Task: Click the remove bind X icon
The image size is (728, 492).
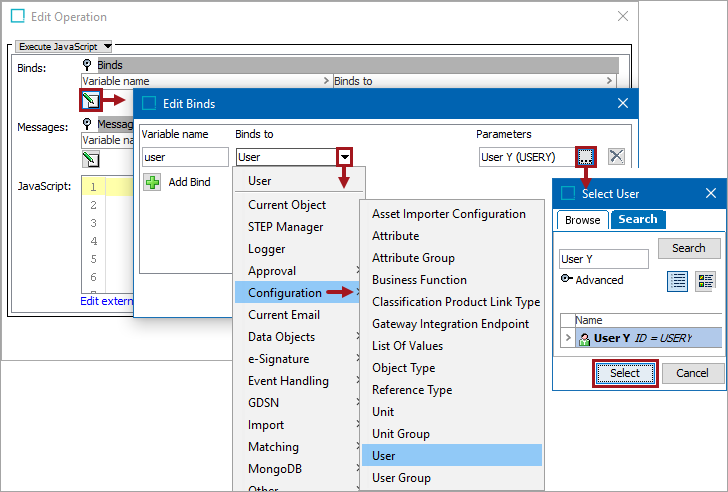Action: pos(617,156)
